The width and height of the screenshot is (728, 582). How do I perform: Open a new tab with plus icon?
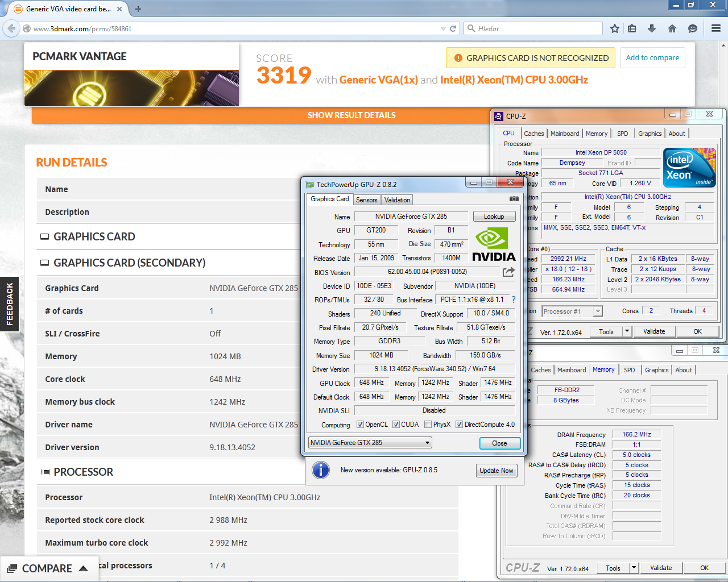point(138,9)
